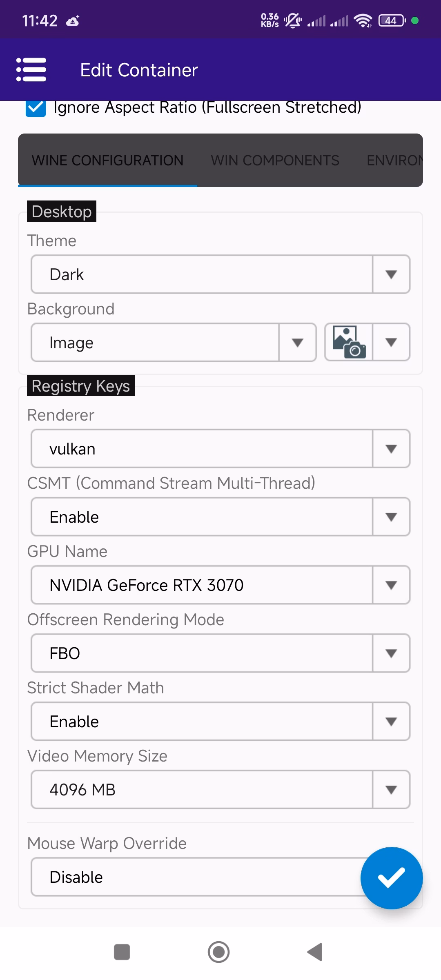This screenshot has height=980, width=441.
Task: Expand the Theme dropdown showing Dark
Action: click(x=220, y=274)
